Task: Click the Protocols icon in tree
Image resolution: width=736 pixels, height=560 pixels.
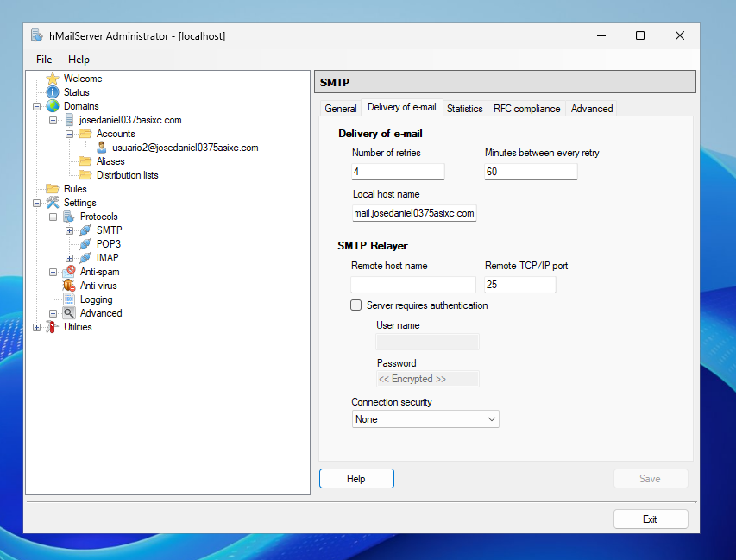Action: [x=69, y=217]
